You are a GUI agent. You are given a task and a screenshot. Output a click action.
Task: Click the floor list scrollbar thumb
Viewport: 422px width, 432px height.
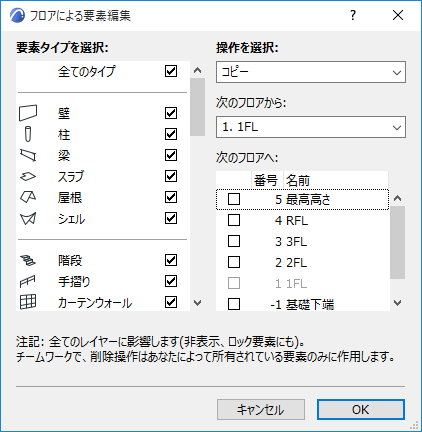397,242
